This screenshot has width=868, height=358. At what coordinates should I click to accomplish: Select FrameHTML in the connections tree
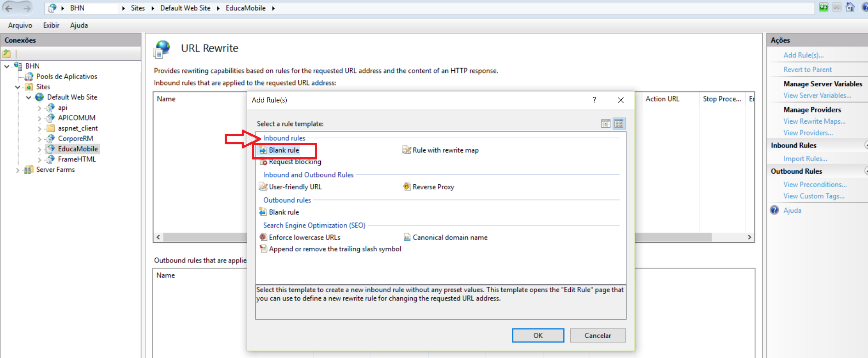(77, 159)
